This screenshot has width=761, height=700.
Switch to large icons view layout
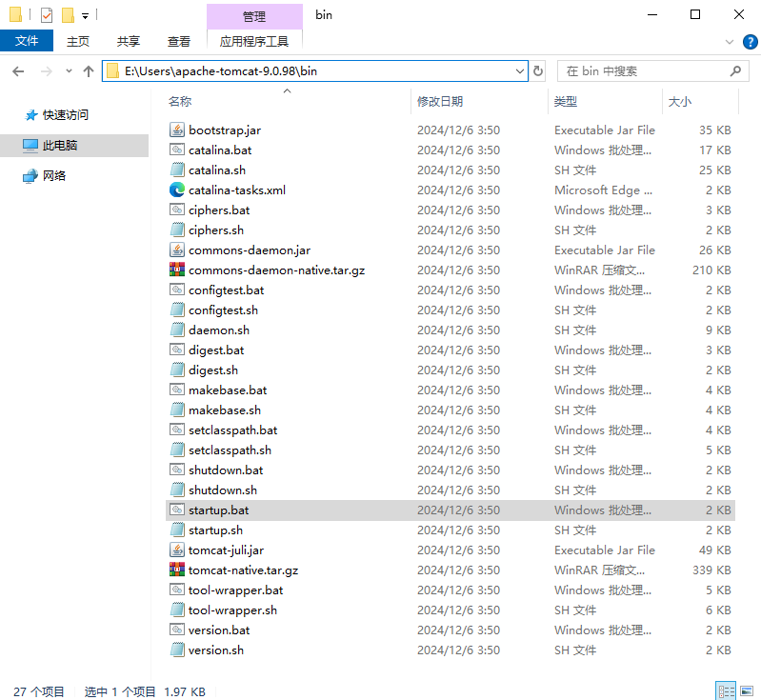[747, 691]
